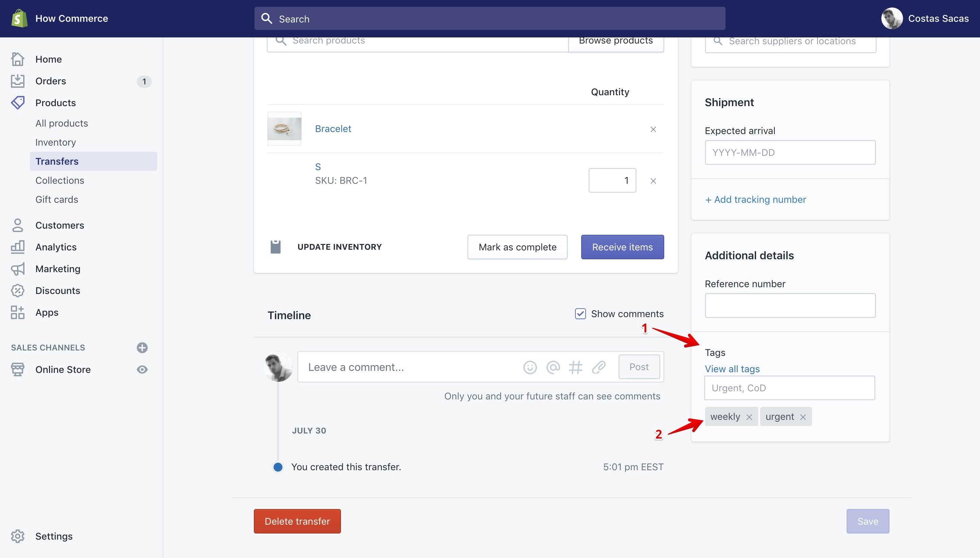This screenshot has width=980, height=558.
Task: Focus the top Search bar
Action: [490, 18]
